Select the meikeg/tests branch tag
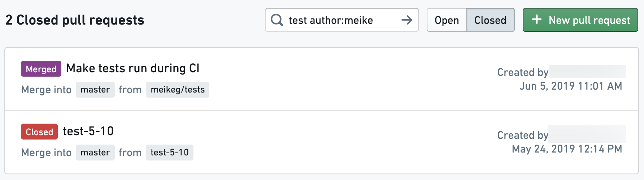 point(178,90)
